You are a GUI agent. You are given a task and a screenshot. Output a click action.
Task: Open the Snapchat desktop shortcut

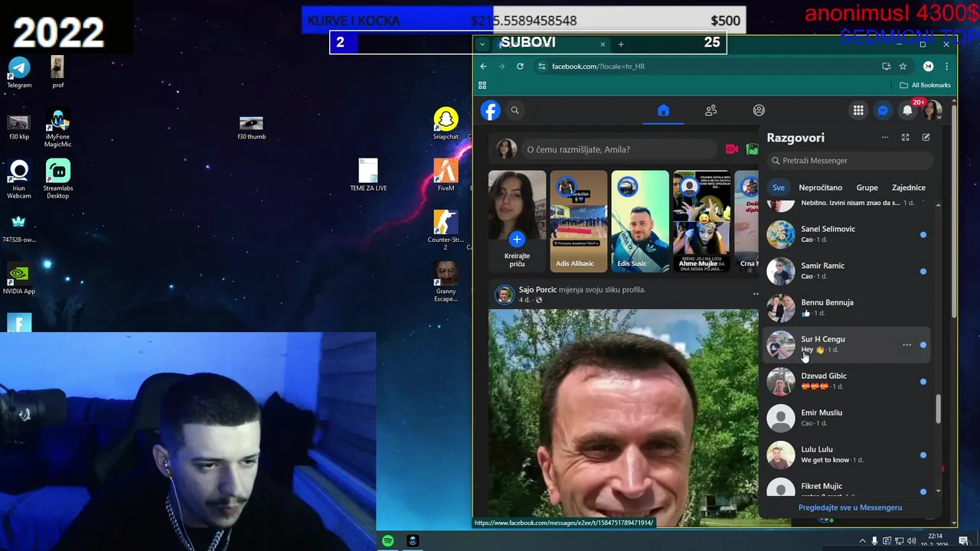point(446,124)
